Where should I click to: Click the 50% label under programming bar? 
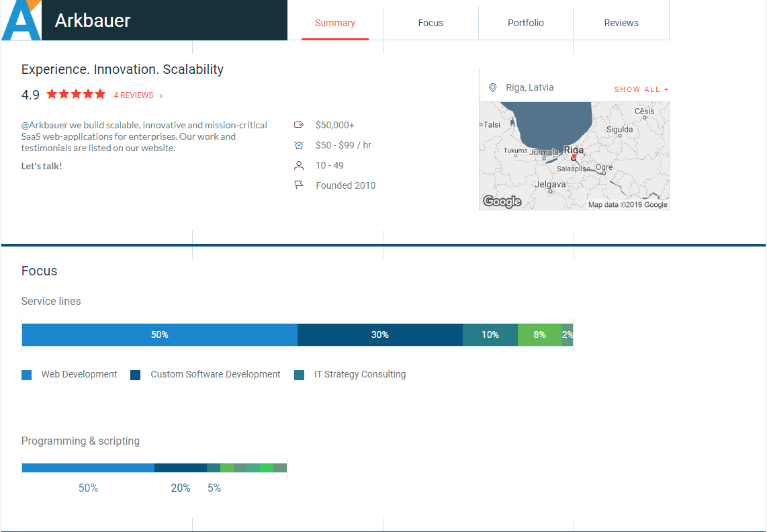88,488
